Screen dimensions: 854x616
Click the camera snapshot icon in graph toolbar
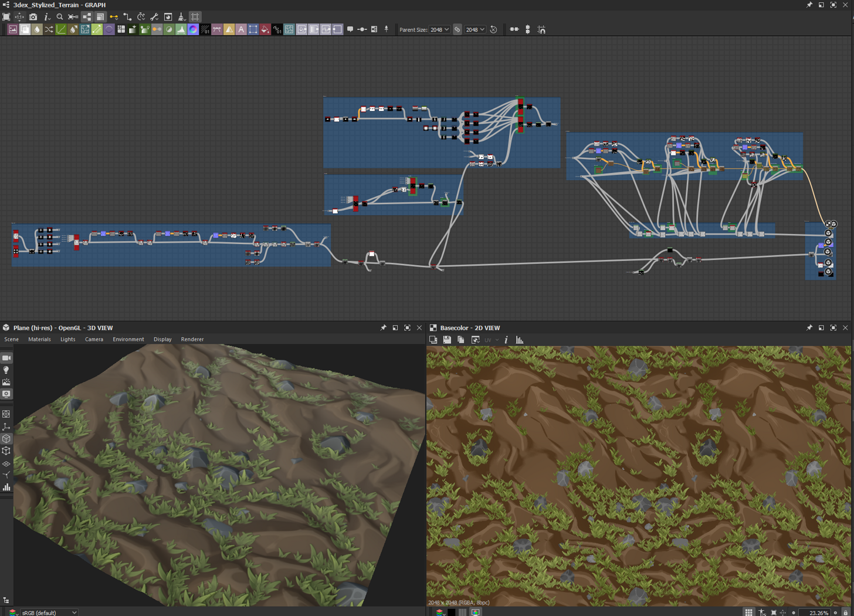(33, 17)
